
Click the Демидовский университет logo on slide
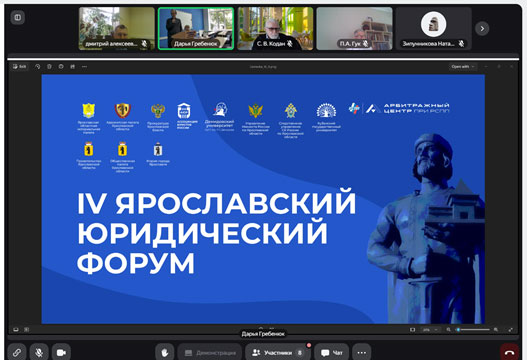point(219,117)
